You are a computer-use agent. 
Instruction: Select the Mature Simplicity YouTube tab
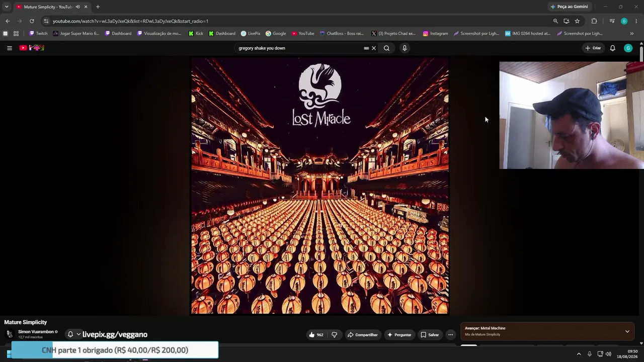pyautogui.click(x=48, y=7)
